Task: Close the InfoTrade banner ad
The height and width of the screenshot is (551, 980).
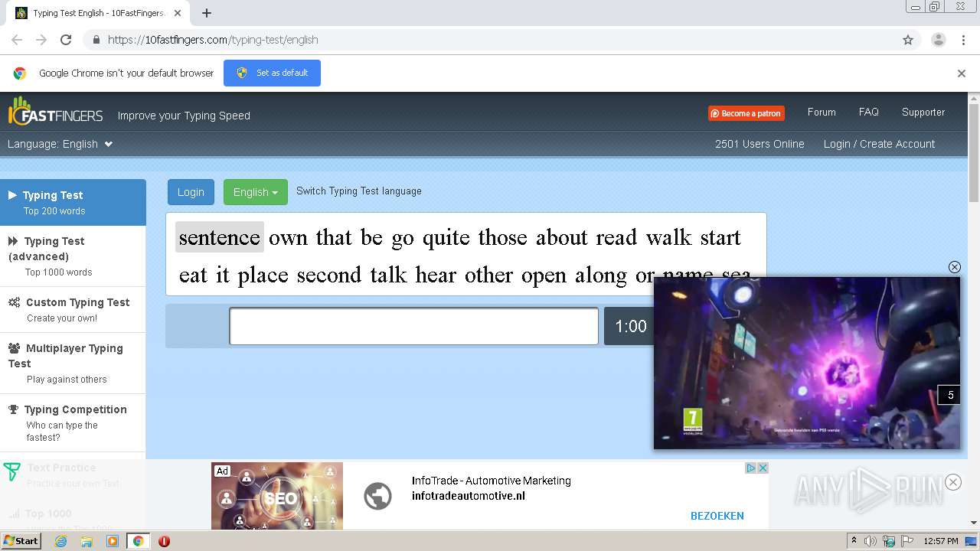Action: click(x=763, y=468)
